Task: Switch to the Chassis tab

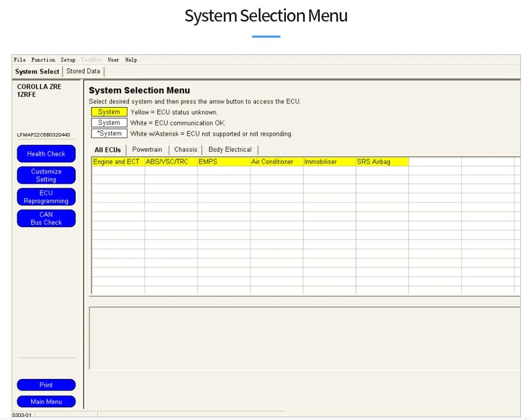Action: (x=186, y=149)
